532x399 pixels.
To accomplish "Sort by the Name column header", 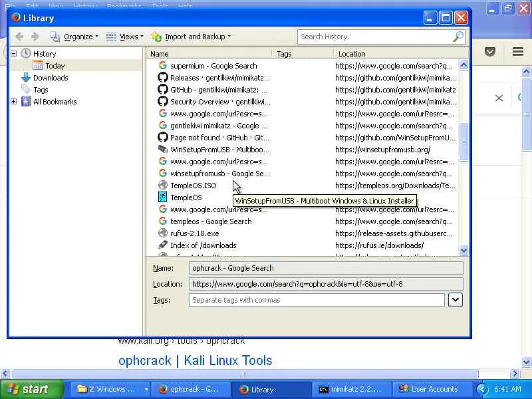I will 209,54.
